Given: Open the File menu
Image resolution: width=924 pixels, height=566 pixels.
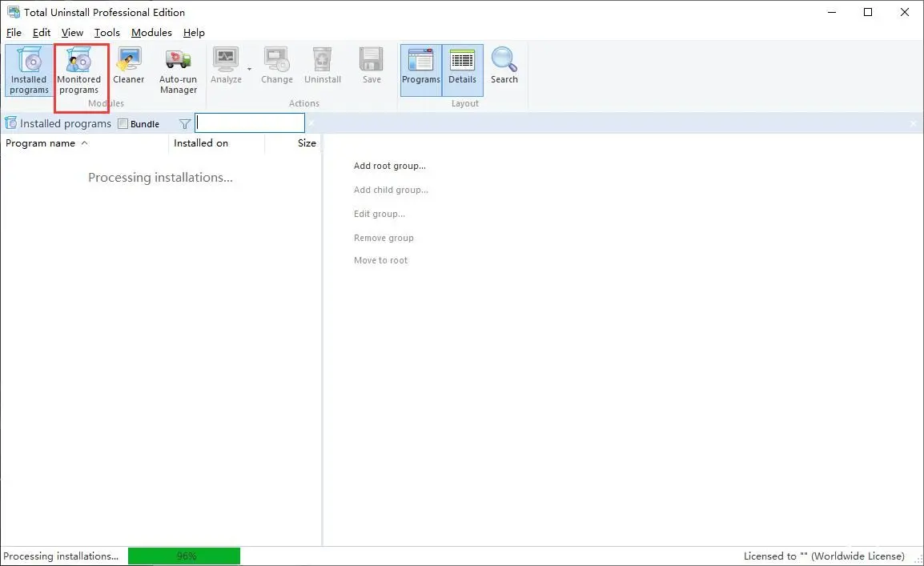Looking at the screenshot, I should pos(14,32).
